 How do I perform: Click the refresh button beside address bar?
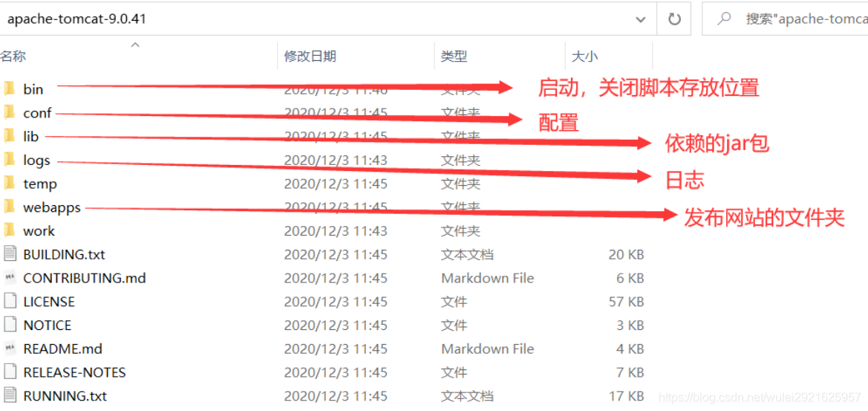click(x=673, y=19)
